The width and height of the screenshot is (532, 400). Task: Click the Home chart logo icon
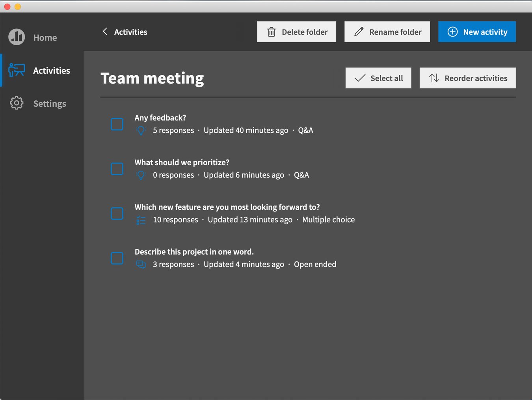pos(17,37)
